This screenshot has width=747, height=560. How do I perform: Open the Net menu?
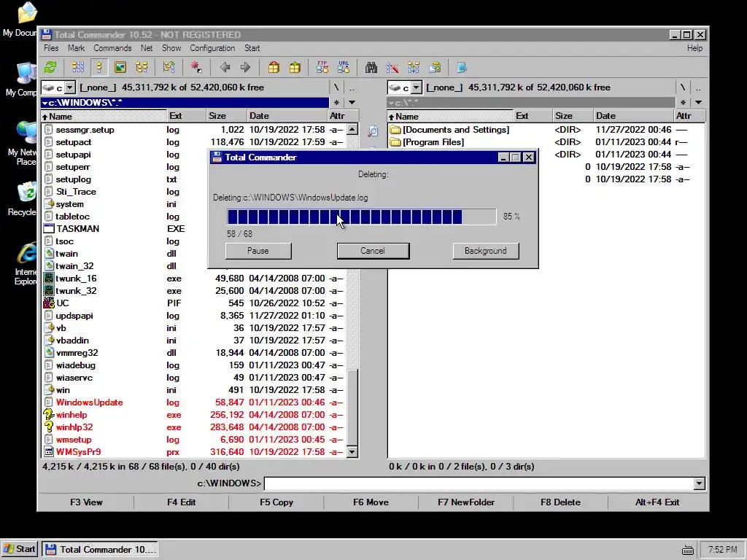(x=147, y=48)
